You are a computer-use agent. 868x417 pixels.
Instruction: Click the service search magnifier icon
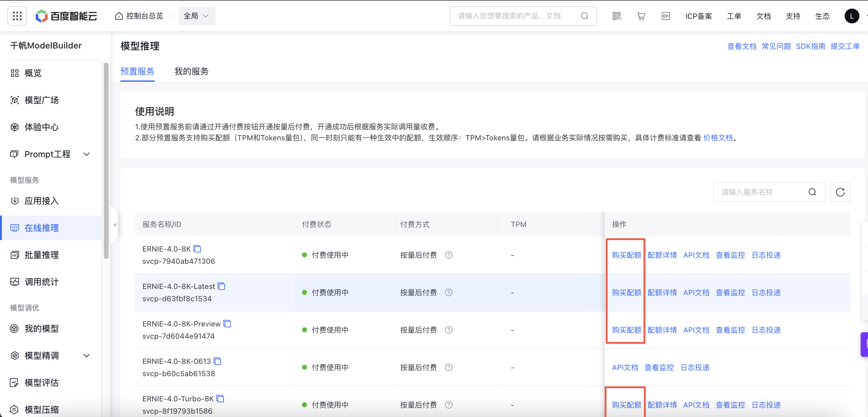812,192
